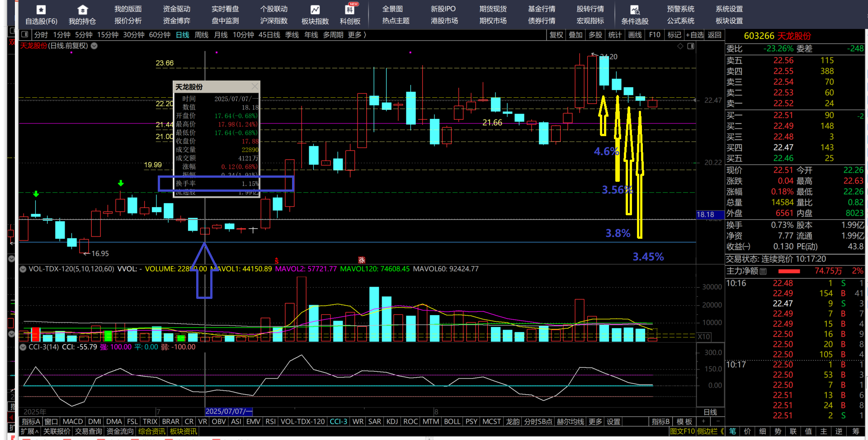868x440 pixels.
Task: Open the 资金流向 tab
Action: pyautogui.click(x=120, y=431)
